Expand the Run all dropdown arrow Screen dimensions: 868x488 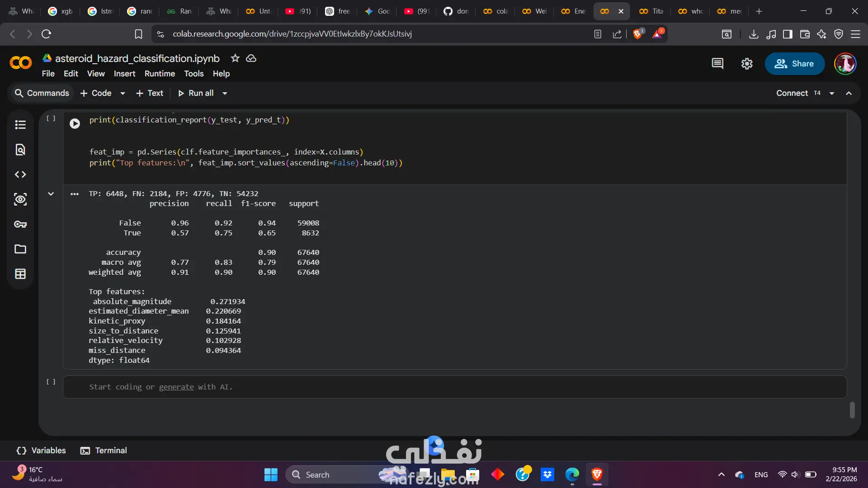click(x=225, y=94)
